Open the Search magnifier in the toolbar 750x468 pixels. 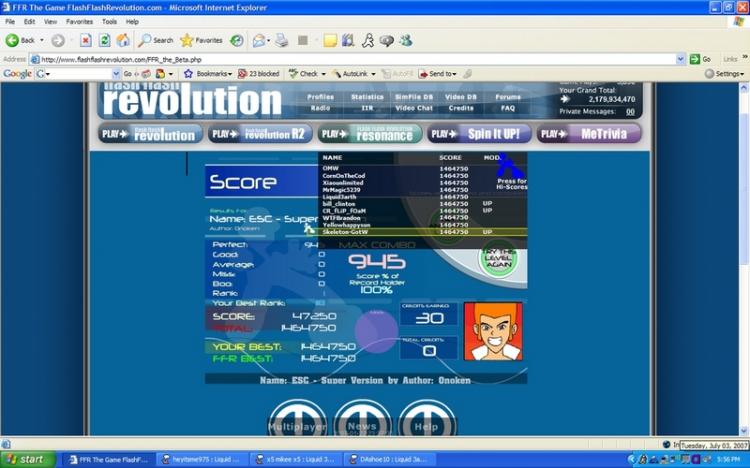pyautogui.click(x=155, y=41)
